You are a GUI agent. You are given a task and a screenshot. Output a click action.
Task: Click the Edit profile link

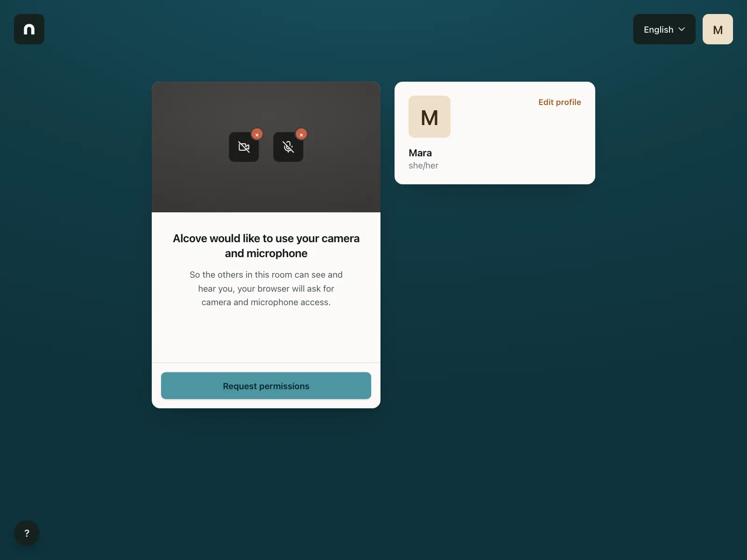[x=560, y=102]
